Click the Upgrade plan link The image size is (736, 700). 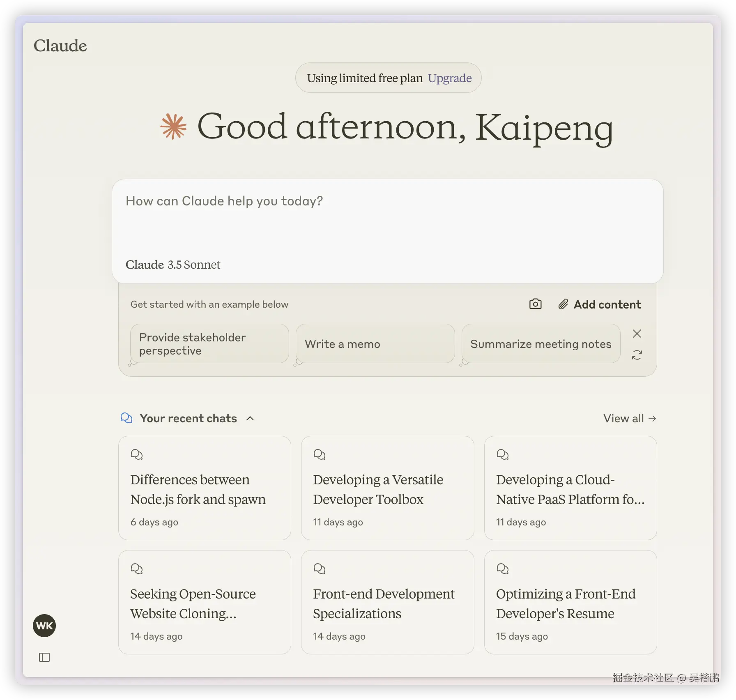point(450,78)
